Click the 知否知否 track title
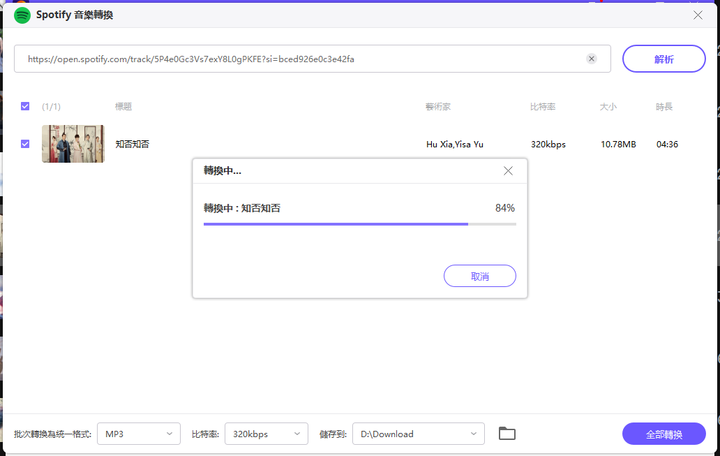The height and width of the screenshot is (456, 720). (132, 144)
